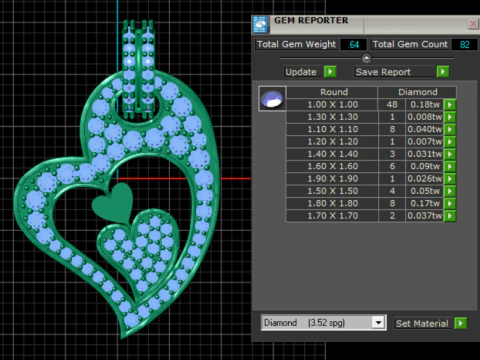Click green arrow for 1.40 X 1.40 row
This screenshot has height=360, width=480.
tap(450, 154)
